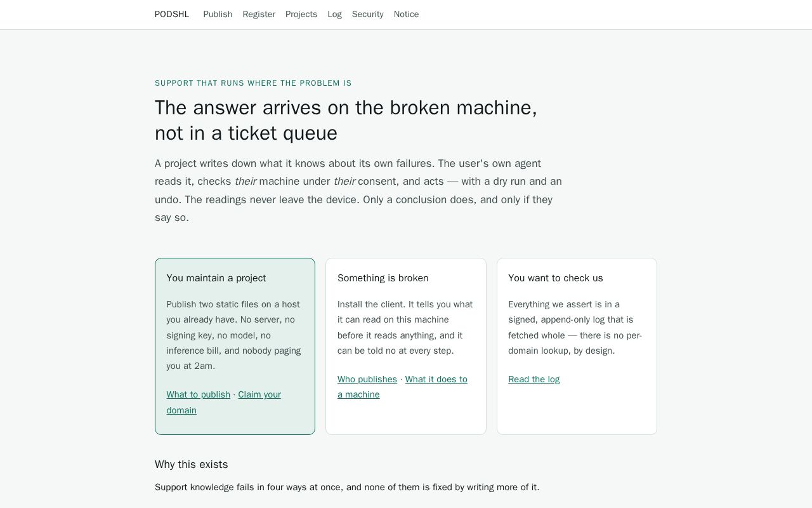Image resolution: width=812 pixels, height=508 pixels.
Task: Click the 'Why this exists' section heading
Action: (192, 464)
